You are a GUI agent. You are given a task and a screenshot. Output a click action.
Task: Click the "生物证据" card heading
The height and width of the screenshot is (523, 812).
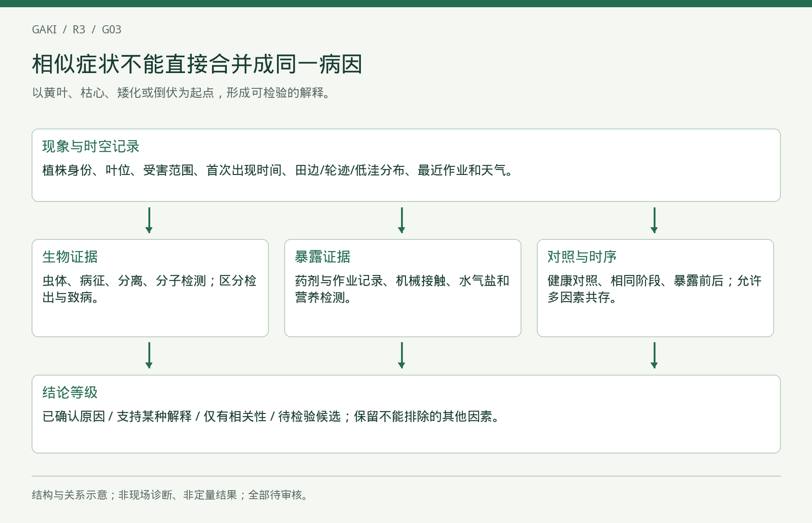pyautogui.click(x=70, y=257)
